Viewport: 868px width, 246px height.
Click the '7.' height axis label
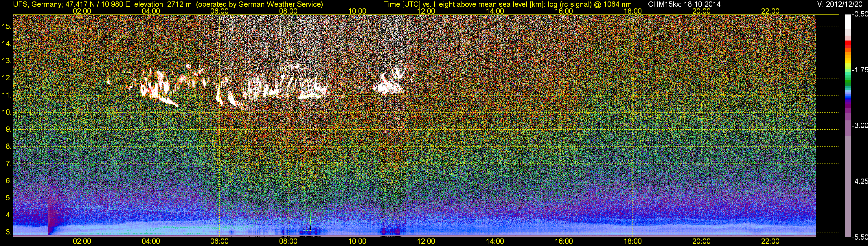click(9, 164)
